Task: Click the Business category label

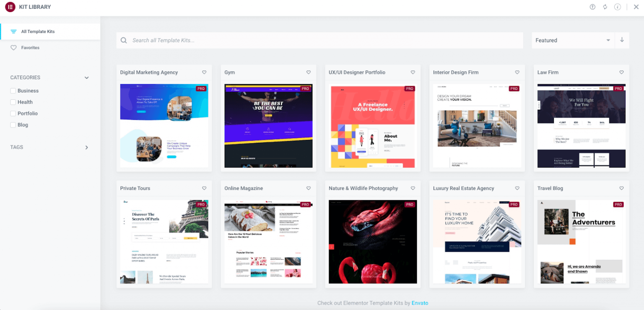Action: (x=28, y=91)
